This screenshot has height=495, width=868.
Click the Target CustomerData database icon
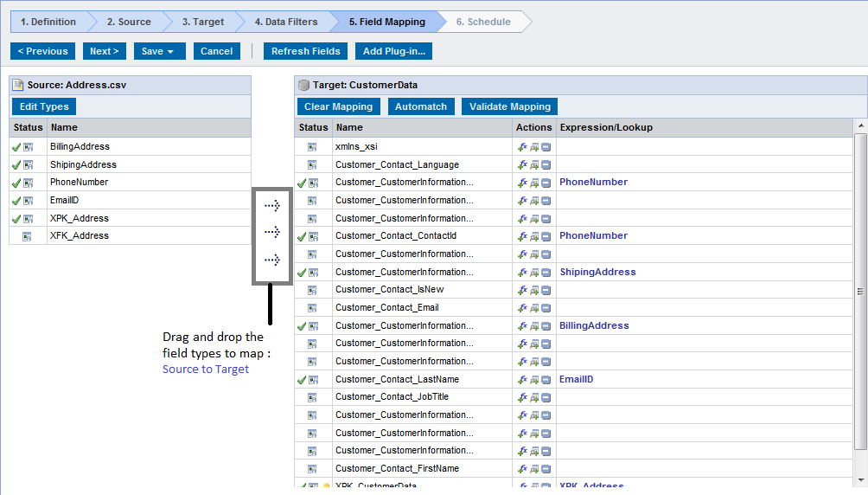coord(303,85)
